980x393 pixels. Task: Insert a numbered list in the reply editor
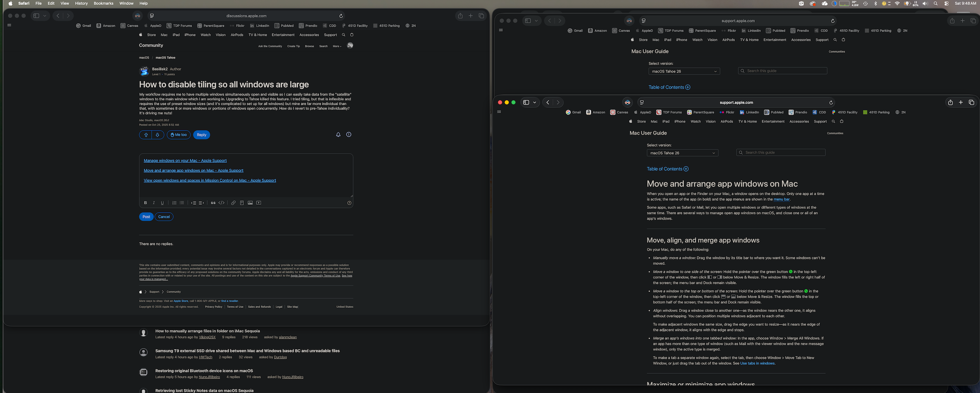[174, 203]
